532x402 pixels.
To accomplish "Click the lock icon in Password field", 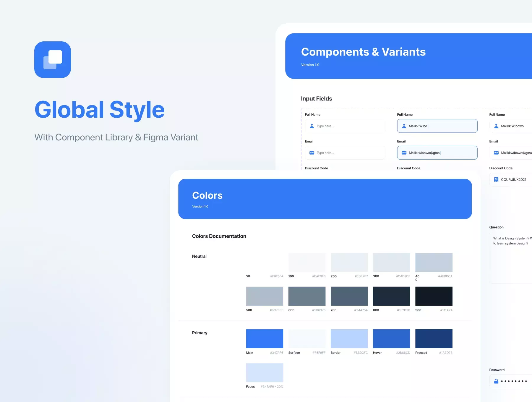I will click(x=496, y=381).
